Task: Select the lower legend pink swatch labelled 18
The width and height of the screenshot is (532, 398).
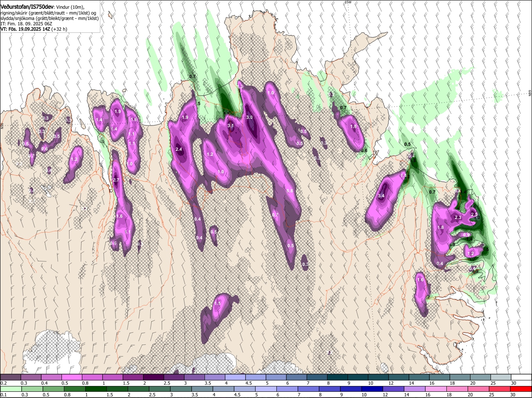Action: [x=457, y=389]
